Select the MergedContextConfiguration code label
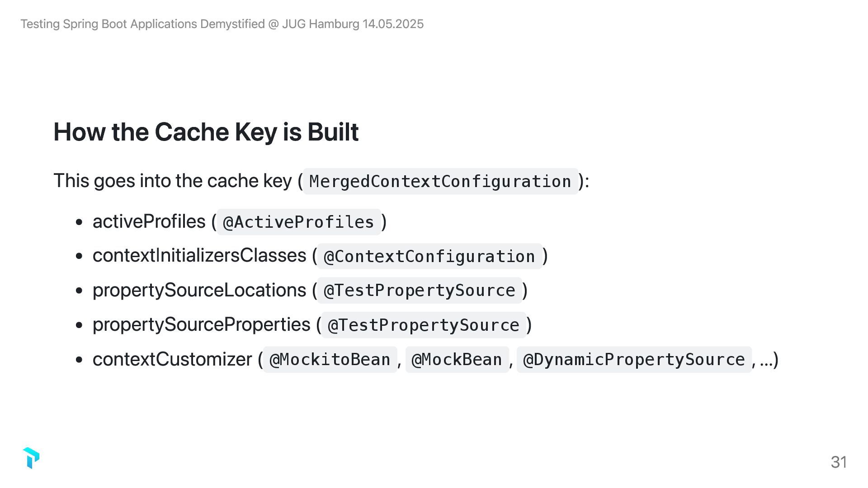 point(440,182)
